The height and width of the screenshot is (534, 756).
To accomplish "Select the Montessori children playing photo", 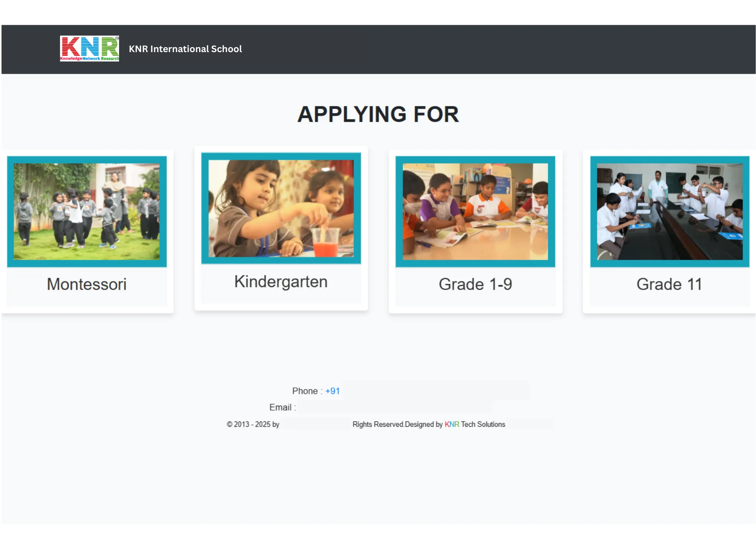I will pyautogui.click(x=87, y=211).
